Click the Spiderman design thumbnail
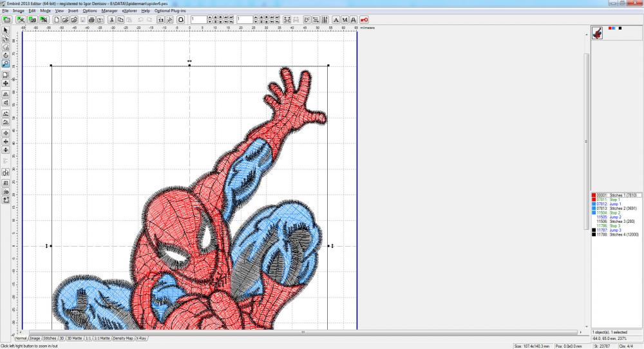The width and height of the screenshot is (644, 349). 597,33
